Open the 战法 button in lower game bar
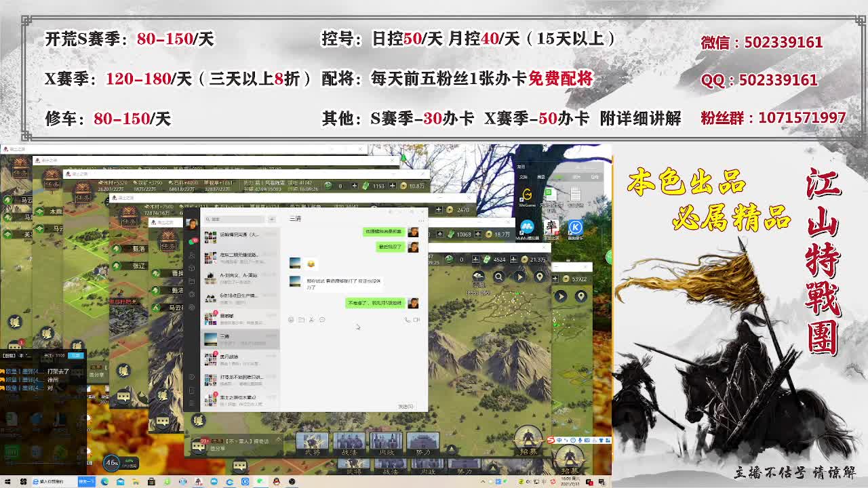This screenshot has height=488, width=868. tap(390, 467)
